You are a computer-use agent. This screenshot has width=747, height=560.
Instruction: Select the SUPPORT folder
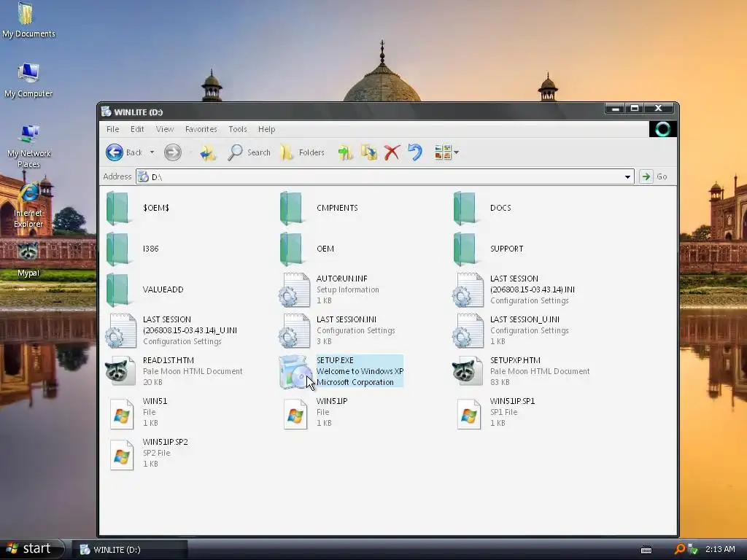pyautogui.click(x=488, y=249)
